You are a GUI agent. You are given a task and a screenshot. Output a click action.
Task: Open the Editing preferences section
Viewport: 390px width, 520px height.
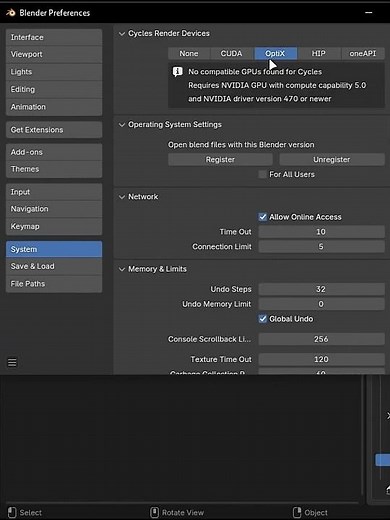[54, 89]
